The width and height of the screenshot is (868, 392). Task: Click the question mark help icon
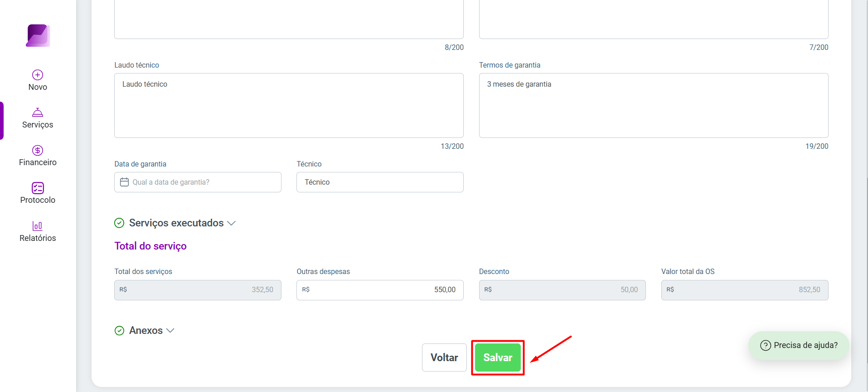click(766, 345)
